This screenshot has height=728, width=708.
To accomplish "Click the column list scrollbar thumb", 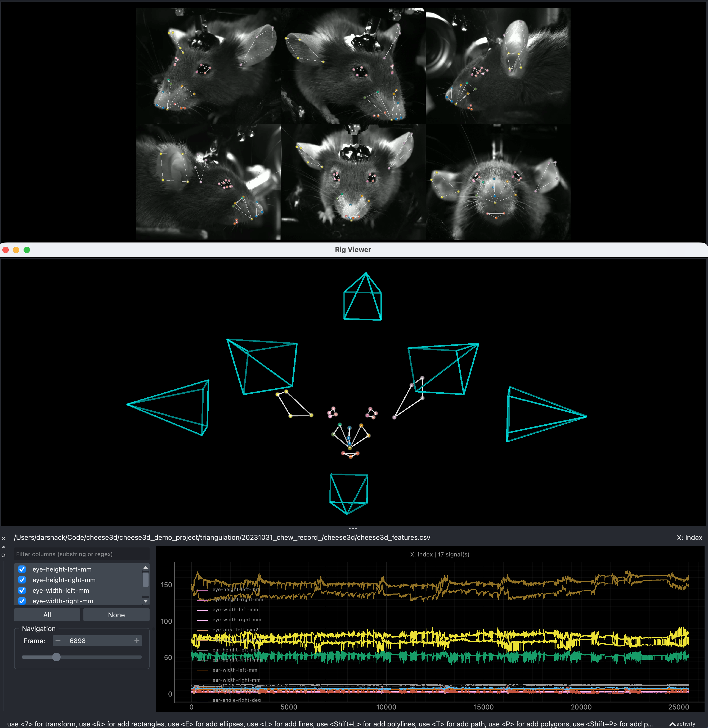I will pos(145,580).
